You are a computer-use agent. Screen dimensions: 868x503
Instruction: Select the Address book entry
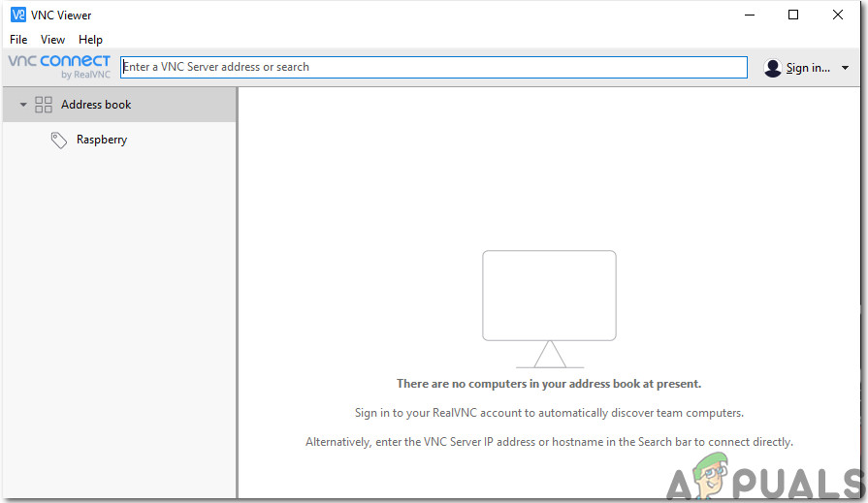click(119, 105)
